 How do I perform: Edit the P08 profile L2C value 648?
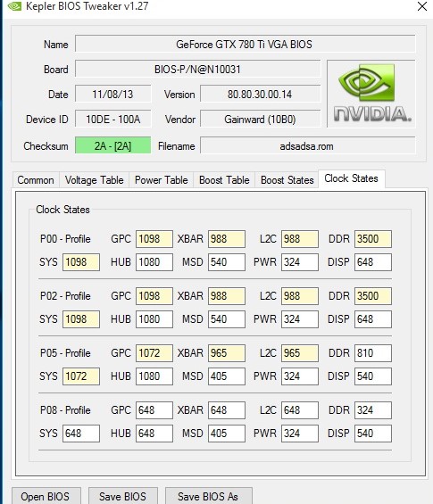click(300, 410)
